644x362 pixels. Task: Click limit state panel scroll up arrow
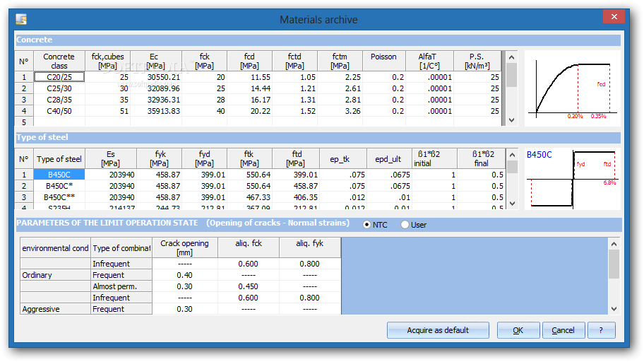(614, 244)
